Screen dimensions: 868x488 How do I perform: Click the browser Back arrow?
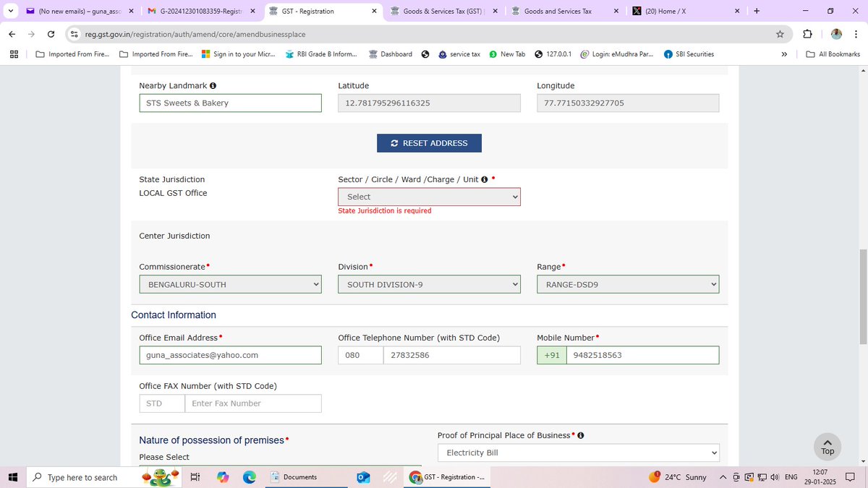pyautogui.click(x=12, y=34)
